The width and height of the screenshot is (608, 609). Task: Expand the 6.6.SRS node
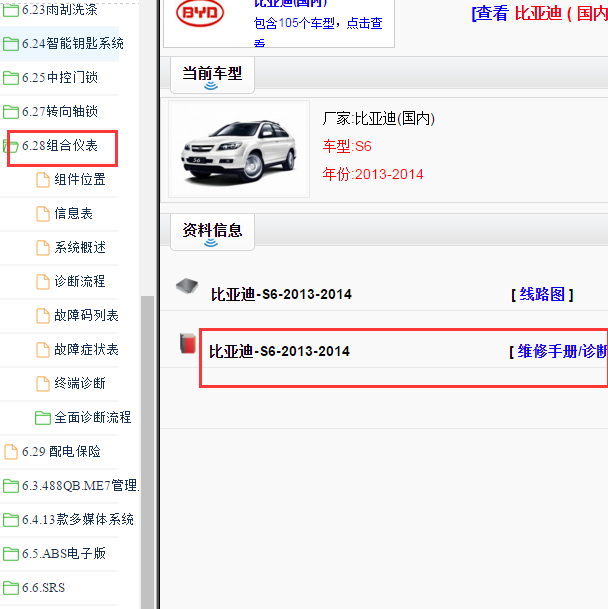[43, 588]
